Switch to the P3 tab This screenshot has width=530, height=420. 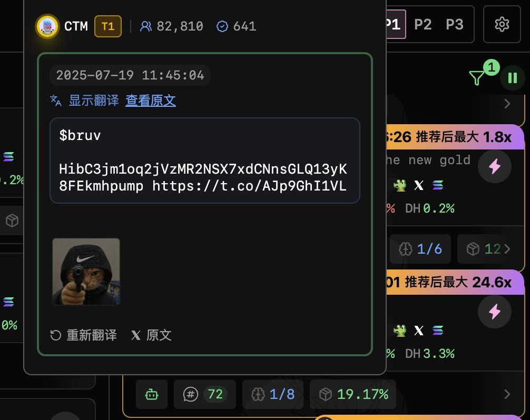(x=454, y=24)
